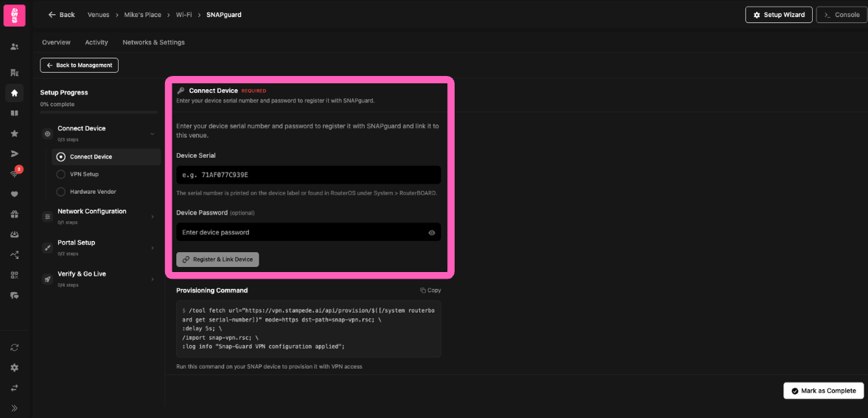
Task: Open the gift icon in sidebar
Action: [14, 215]
